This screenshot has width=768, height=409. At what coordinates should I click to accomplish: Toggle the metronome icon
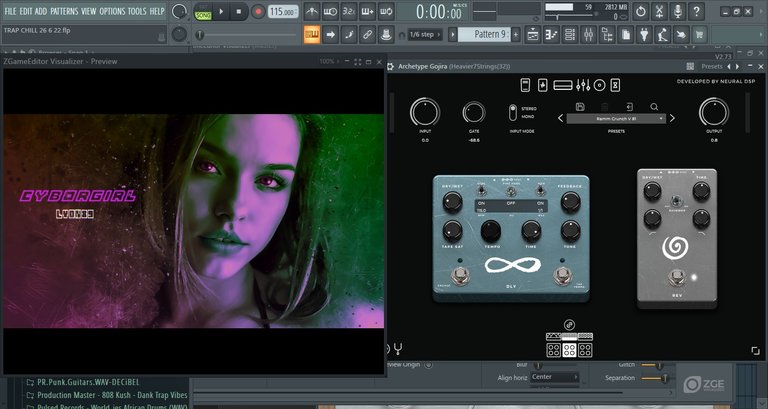coord(312,11)
